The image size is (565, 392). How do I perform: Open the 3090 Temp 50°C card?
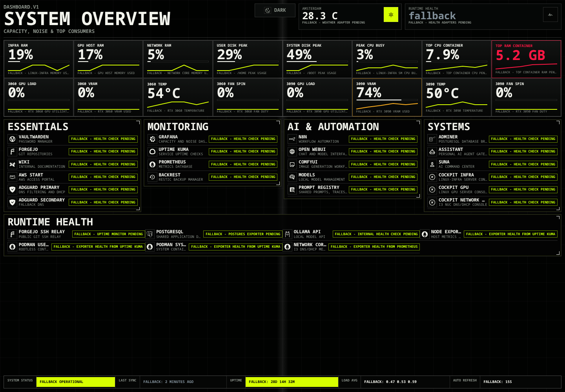tap(456, 98)
